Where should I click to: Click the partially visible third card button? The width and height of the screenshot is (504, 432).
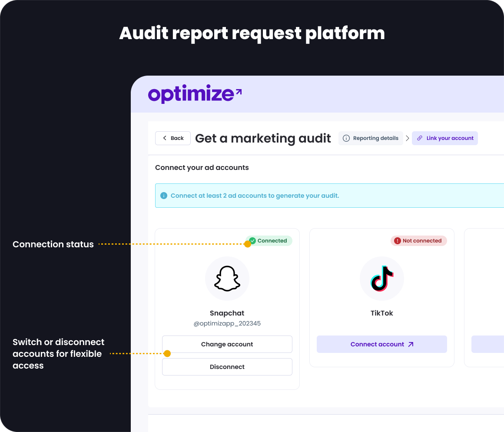pyautogui.click(x=487, y=344)
